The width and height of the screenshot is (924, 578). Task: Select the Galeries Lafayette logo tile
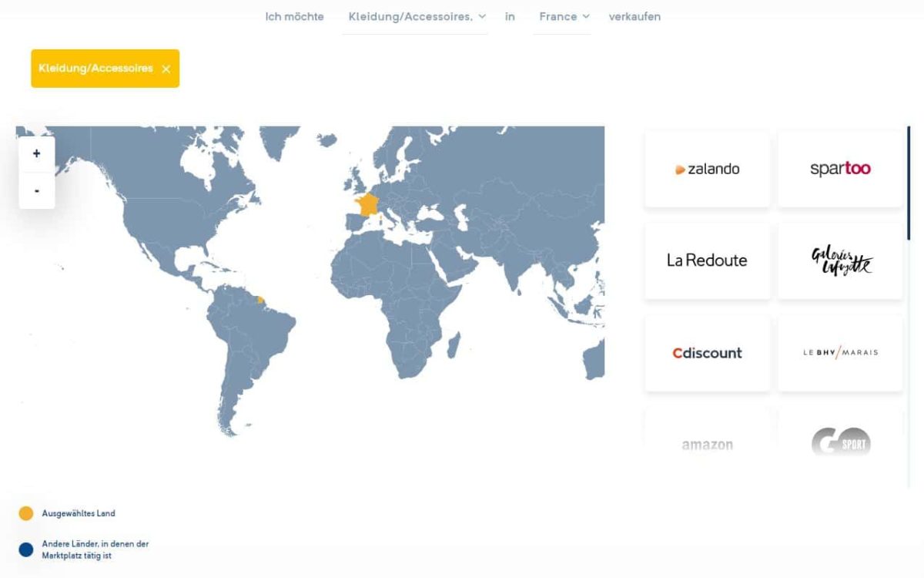(840, 260)
